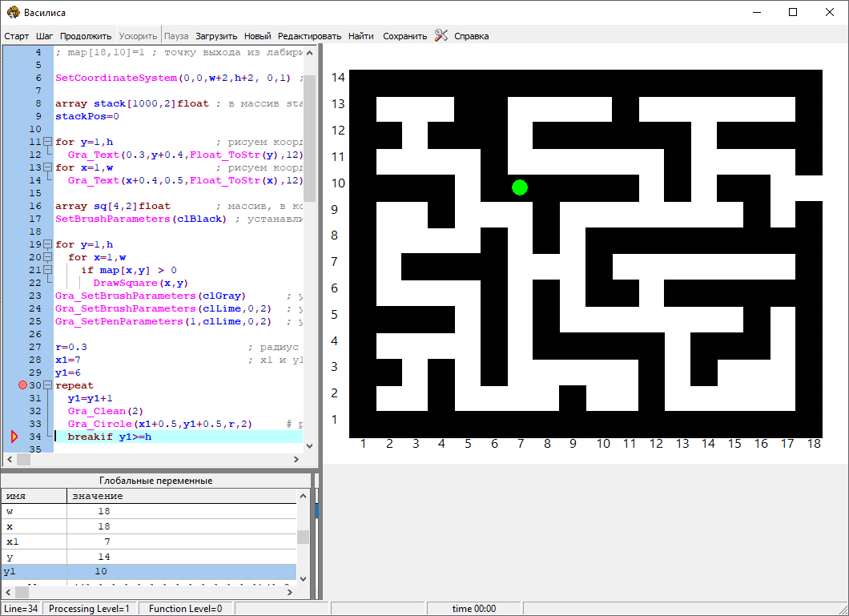Viewport: 849px width, 616px height.
Task: Collapse the repeat block at line 30
Action: pos(46,385)
